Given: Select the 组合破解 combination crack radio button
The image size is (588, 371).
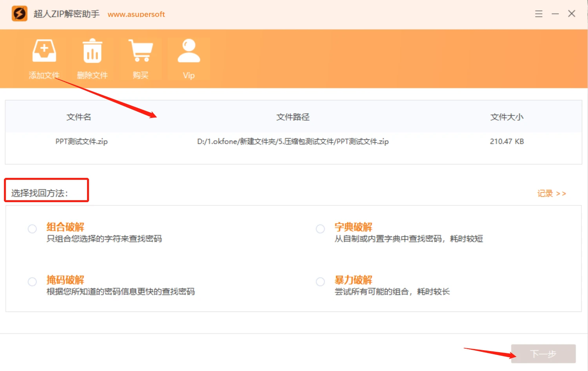Looking at the screenshot, I should [x=32, y=229].
